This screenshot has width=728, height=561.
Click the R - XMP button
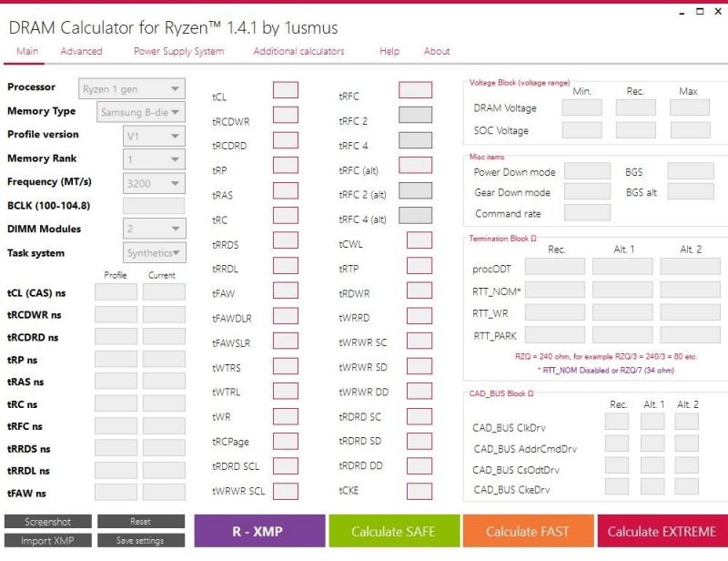point(259,531)
